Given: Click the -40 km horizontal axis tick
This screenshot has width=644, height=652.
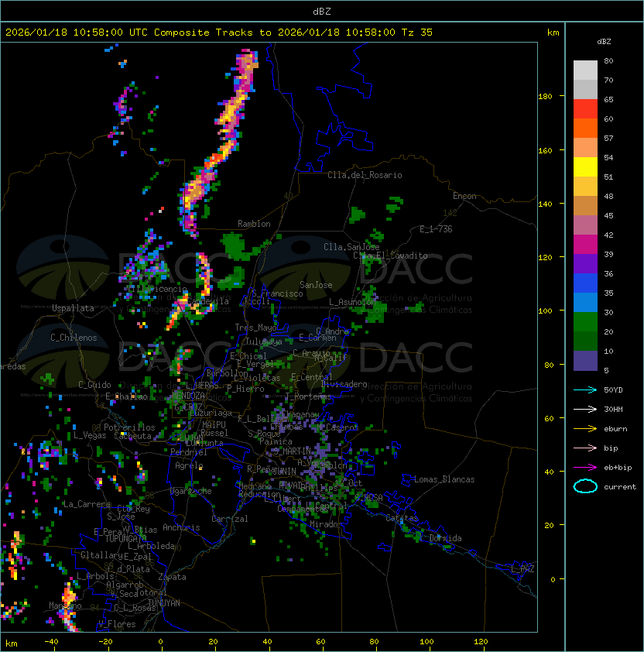Looking at the screenshot, I should pyautogui.click(x=52, y=642).
